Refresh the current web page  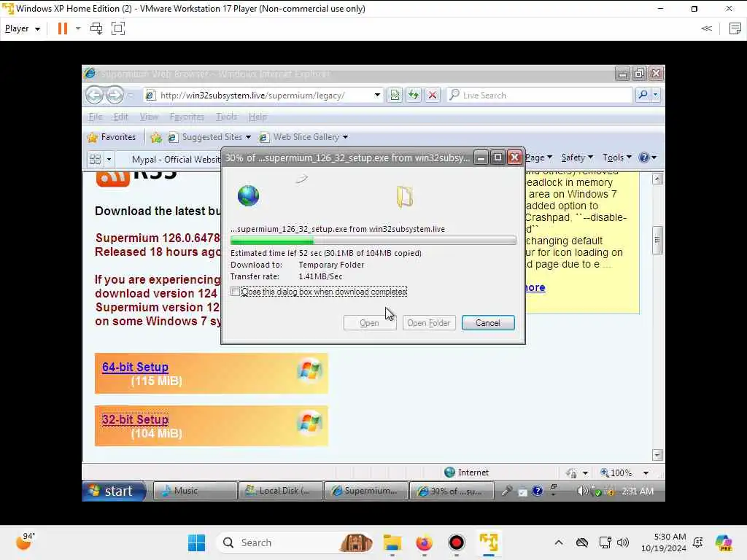pos(414,96)
